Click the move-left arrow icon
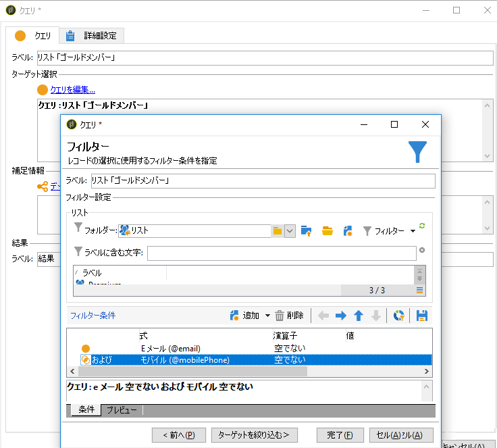This screenshot has width=497, height=448. pyautogui.click(x=323, y=316)
